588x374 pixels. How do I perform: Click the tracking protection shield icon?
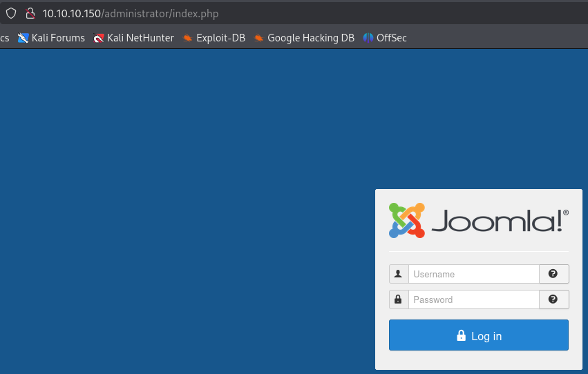click(11, 14)
